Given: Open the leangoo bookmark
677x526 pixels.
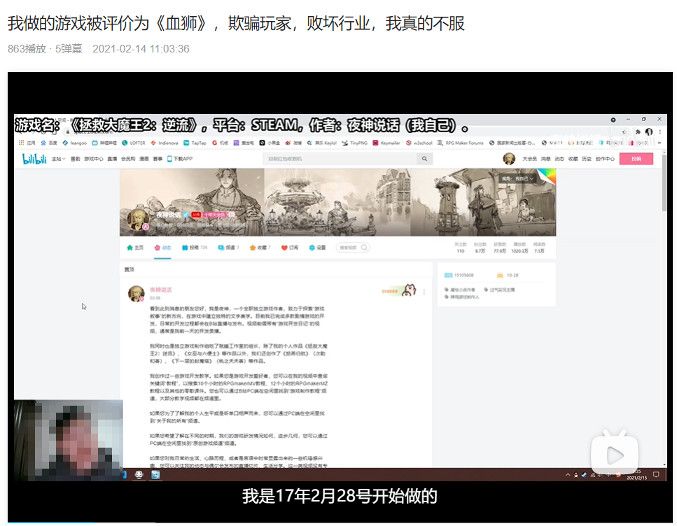Looking at the screenshot, I should (74, 143).
